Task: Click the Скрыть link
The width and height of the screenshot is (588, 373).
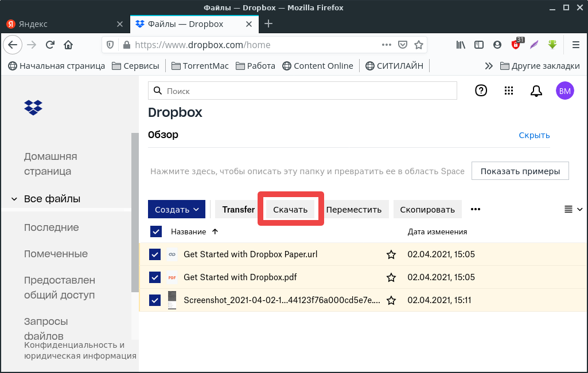Action: coord(534,135)
